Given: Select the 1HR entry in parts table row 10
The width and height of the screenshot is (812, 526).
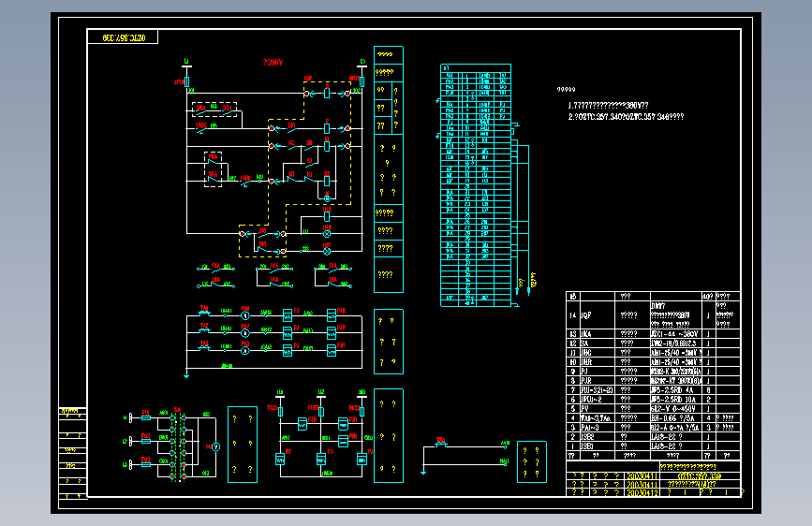Looking at the screenshot, I should coord(585,362).
